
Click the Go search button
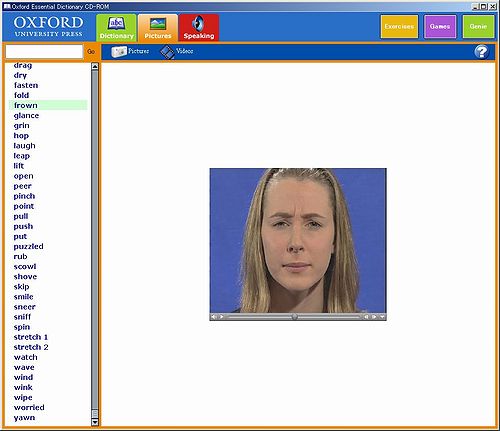pos(91,52)
